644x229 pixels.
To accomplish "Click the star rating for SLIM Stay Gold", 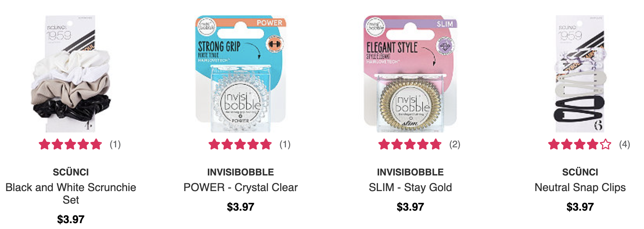I will point(410,145).
